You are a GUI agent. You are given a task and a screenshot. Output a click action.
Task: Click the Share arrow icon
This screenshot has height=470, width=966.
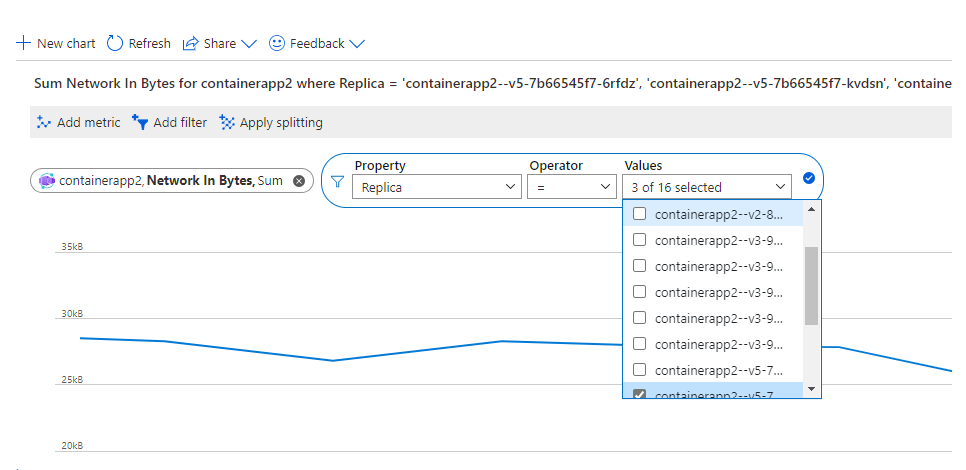pyautogui.click(x=191, y=43)
